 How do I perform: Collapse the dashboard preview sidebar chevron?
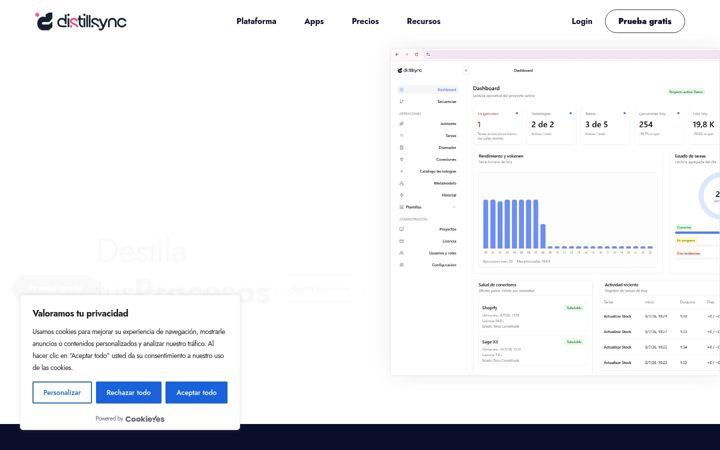tap(466, 70)
